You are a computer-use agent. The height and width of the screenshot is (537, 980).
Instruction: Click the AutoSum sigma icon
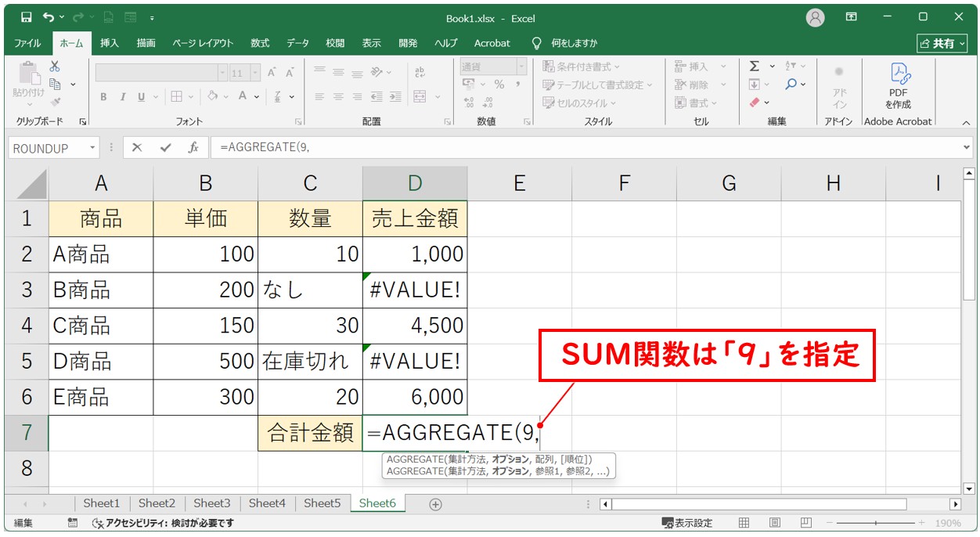[x=755, y=67]
